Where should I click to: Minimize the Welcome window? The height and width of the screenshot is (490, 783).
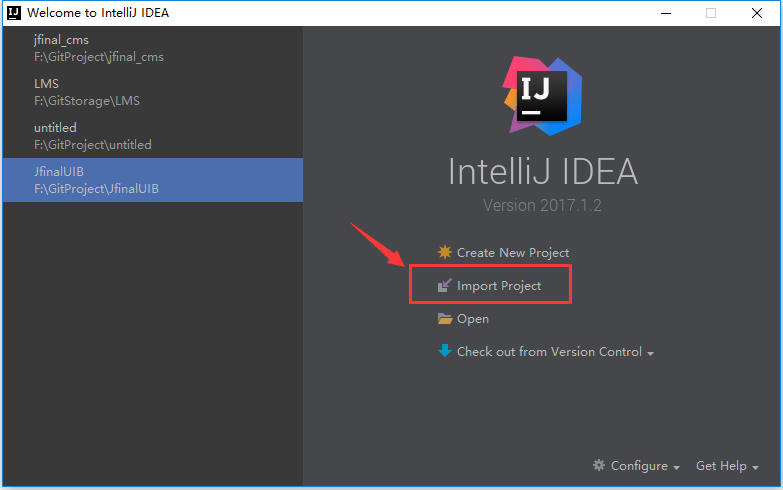[x=666, y=13]
